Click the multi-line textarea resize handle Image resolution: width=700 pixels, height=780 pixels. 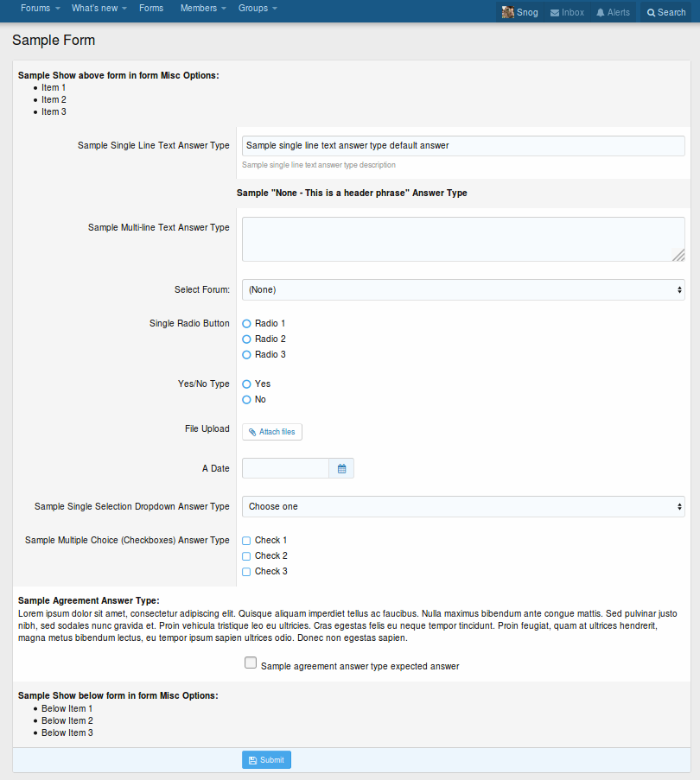(x=678, y=255)
